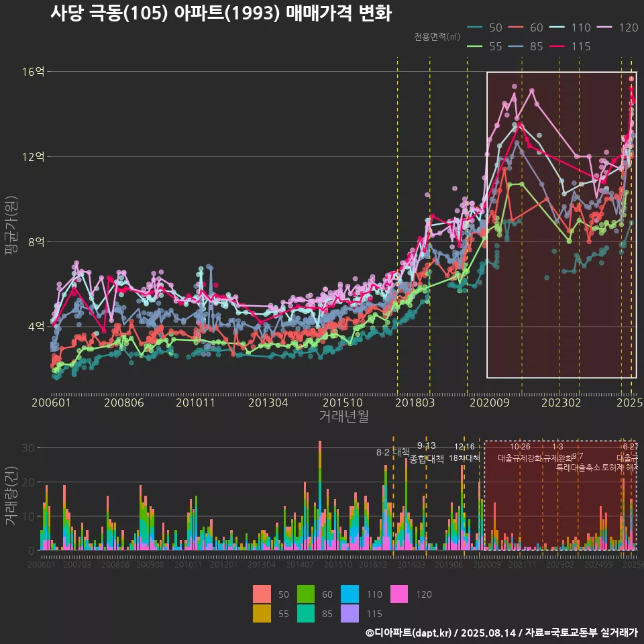The height and width of the screenshot is (644, 644).
Task: Click the 12·16 18차대책 annotation
Action: [x=464, y=452]
